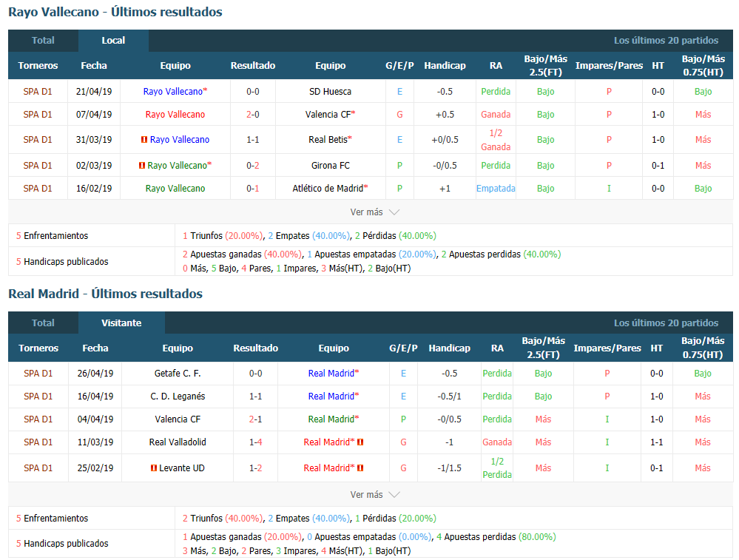This screenshot has height=560, width=739.
Task: Click '5 Handicaps publicados' under Rayo table
Action: click(62, 262)
